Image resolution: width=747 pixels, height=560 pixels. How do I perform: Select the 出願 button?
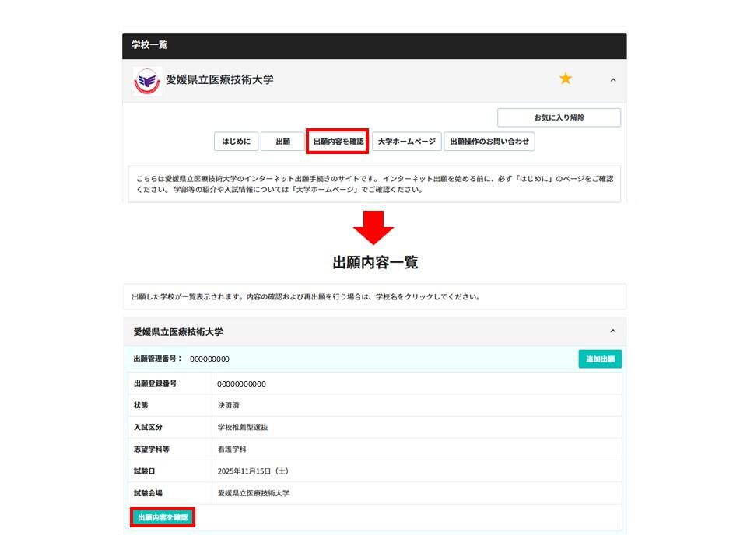click(282, 142)
